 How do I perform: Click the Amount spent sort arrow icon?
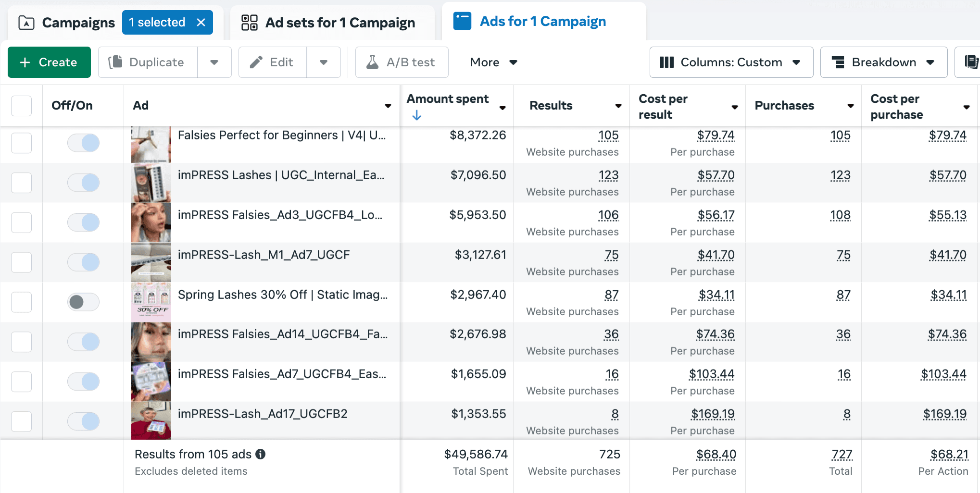(x=417, y=115)
